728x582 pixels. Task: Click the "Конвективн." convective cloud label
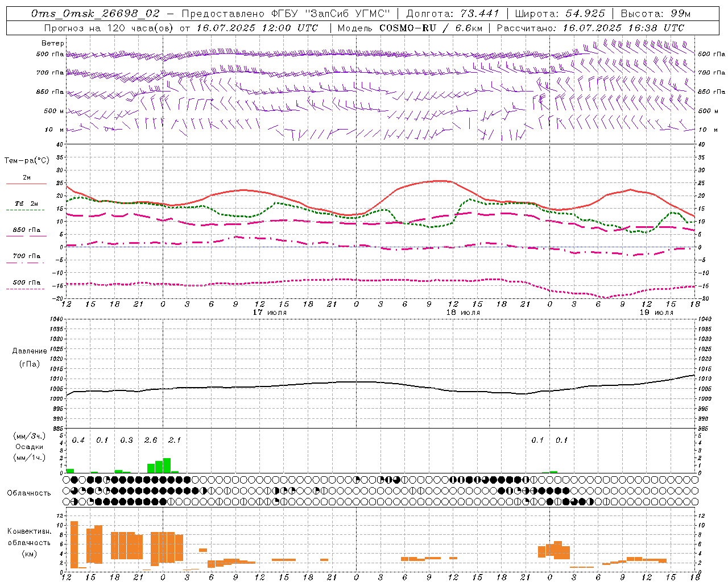[x=29, y=531]
